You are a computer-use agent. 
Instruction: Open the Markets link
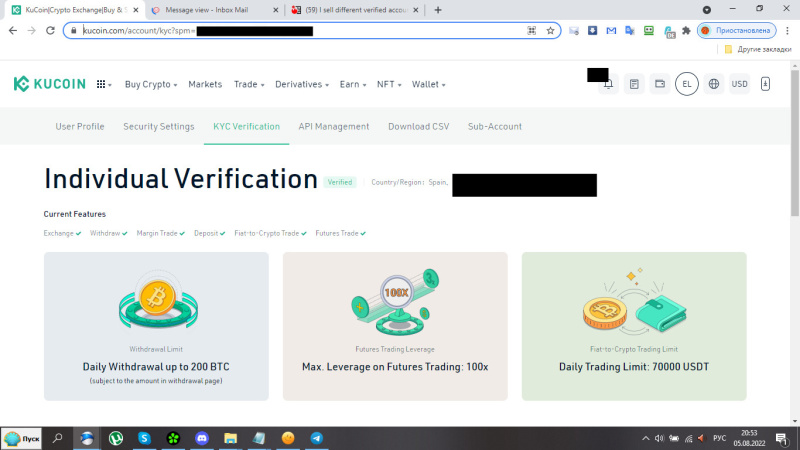(205, 85)
